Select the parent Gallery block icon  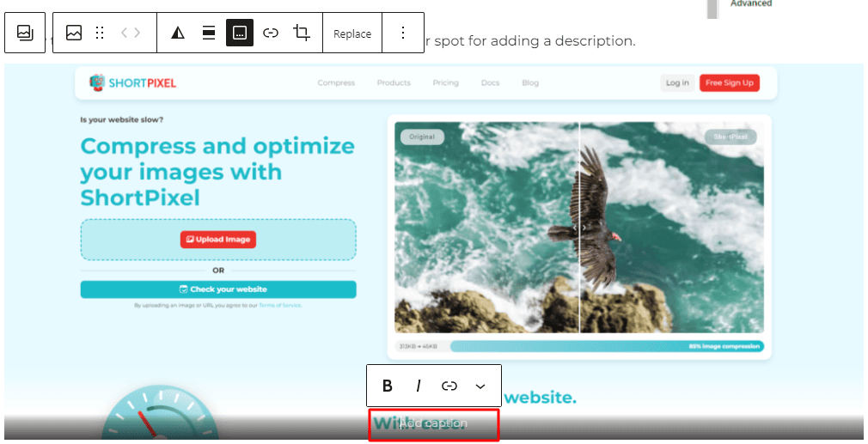point(25,33)
